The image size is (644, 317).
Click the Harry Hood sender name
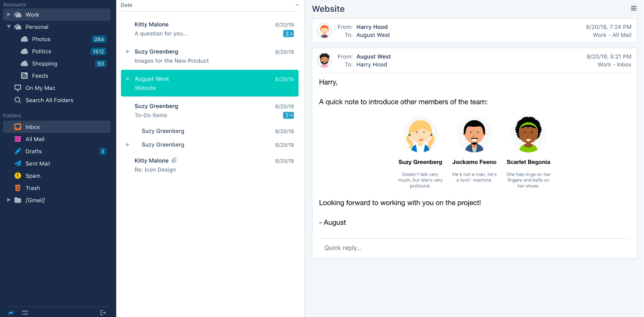[372, 27]
